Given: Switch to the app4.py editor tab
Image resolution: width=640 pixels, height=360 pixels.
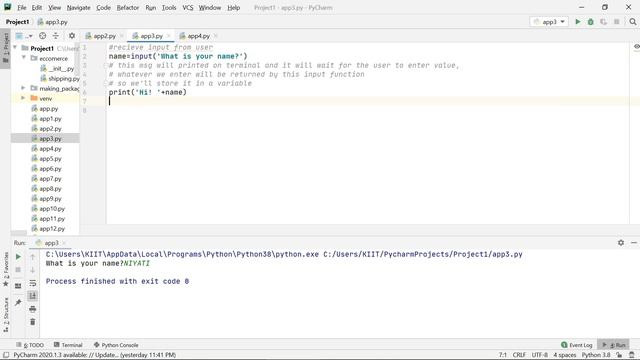Looking at the screenshot, I should coord(198,36).
